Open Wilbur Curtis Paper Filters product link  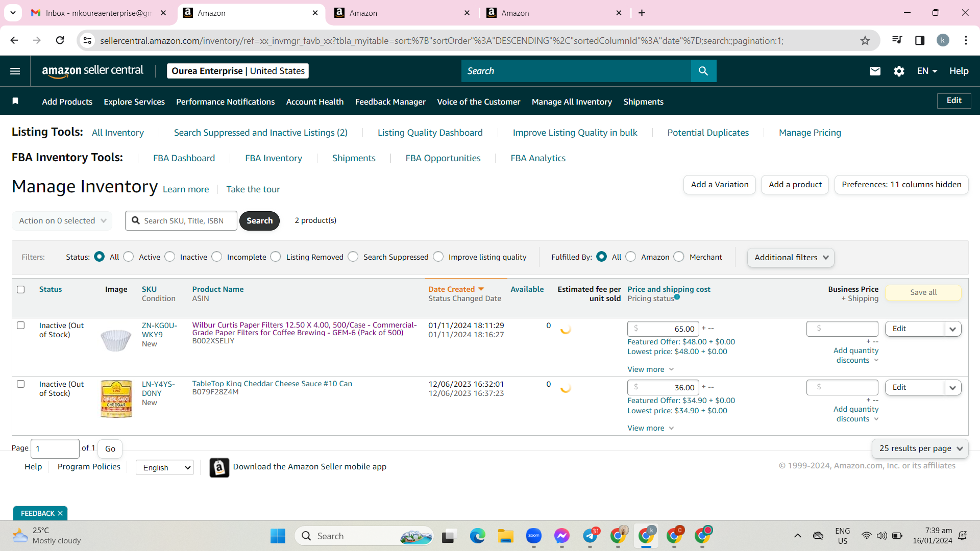point(304,329)
